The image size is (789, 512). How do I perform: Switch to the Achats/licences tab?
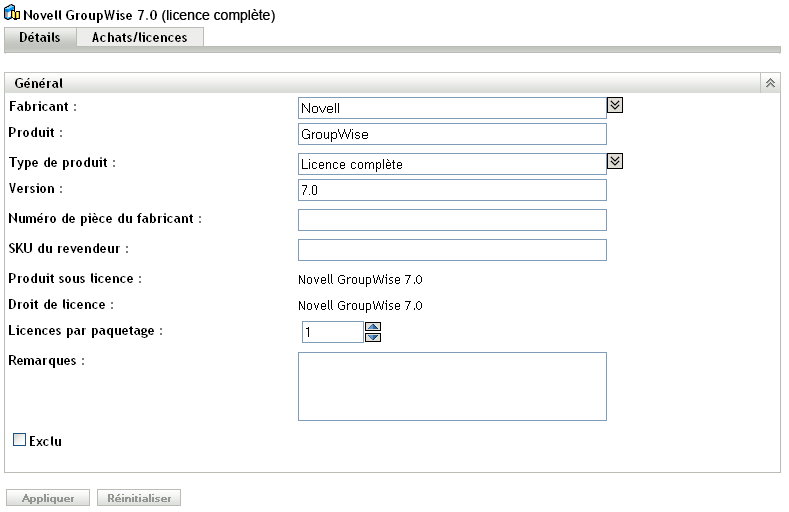point(140,37)
